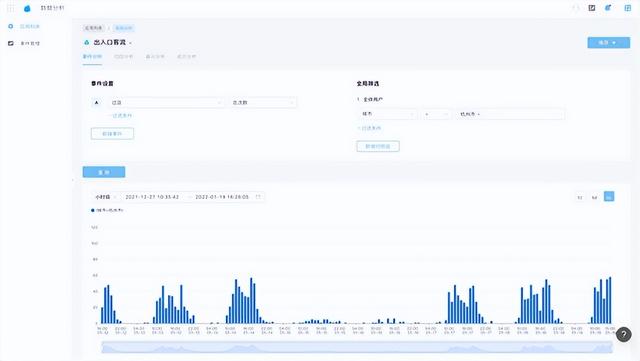Go to the first gray breadcrumb pill
640x361 pixels.
click(x=94, y=28)
